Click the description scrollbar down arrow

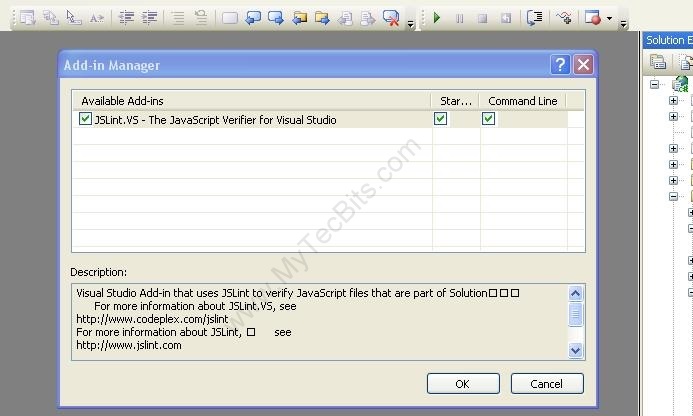pyautogui.click(x=575, y=351)
